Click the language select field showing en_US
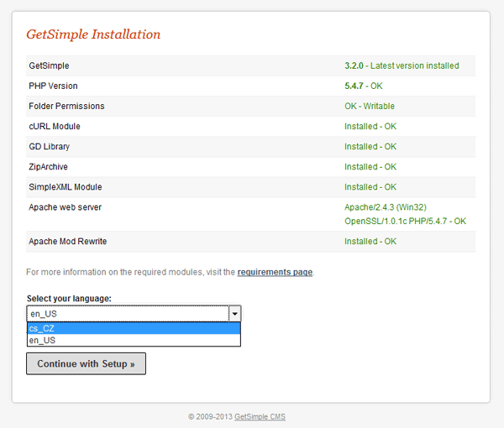 (134, 314)
